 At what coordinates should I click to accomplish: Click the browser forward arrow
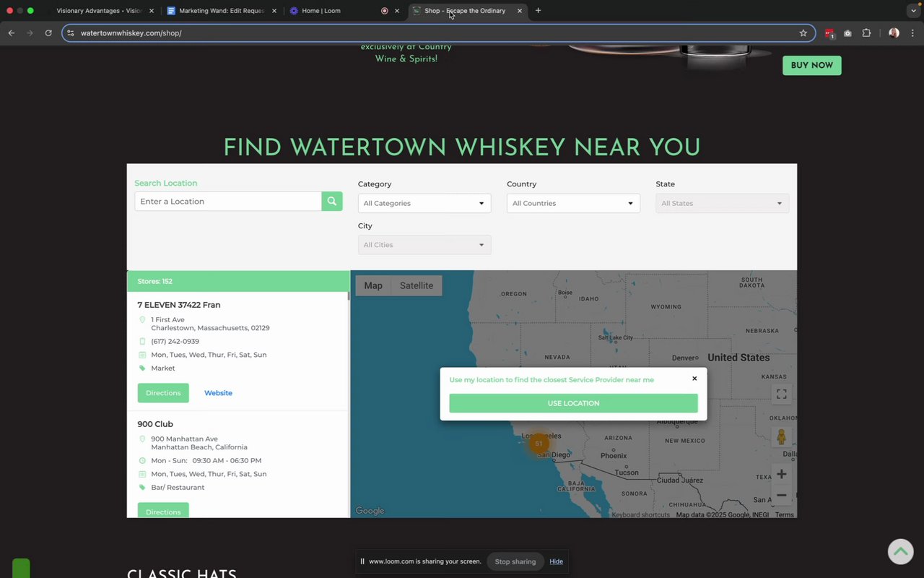(30, 33)
